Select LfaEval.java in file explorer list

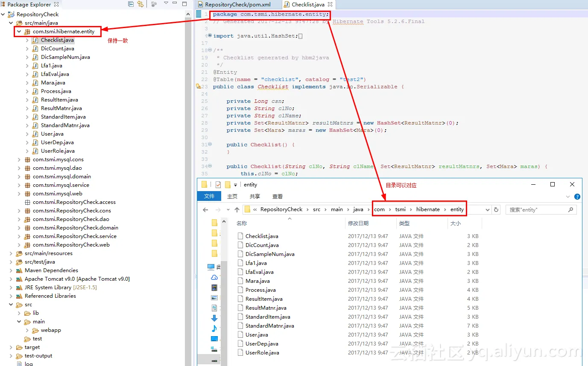(x=260, y=272)
